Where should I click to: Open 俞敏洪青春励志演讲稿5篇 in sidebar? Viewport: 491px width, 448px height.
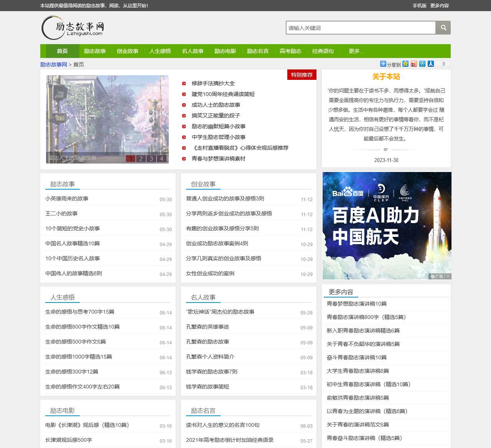[x=358, y=398]
